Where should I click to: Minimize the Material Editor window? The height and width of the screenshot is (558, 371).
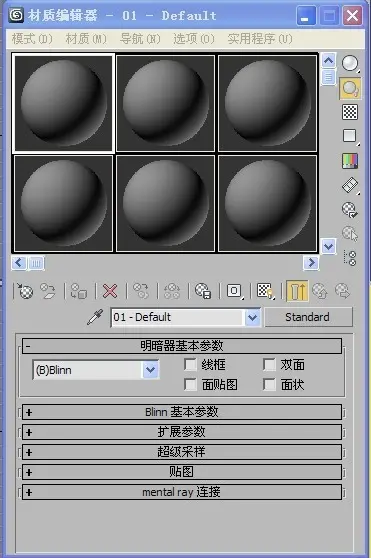click(x=306, y=16)
